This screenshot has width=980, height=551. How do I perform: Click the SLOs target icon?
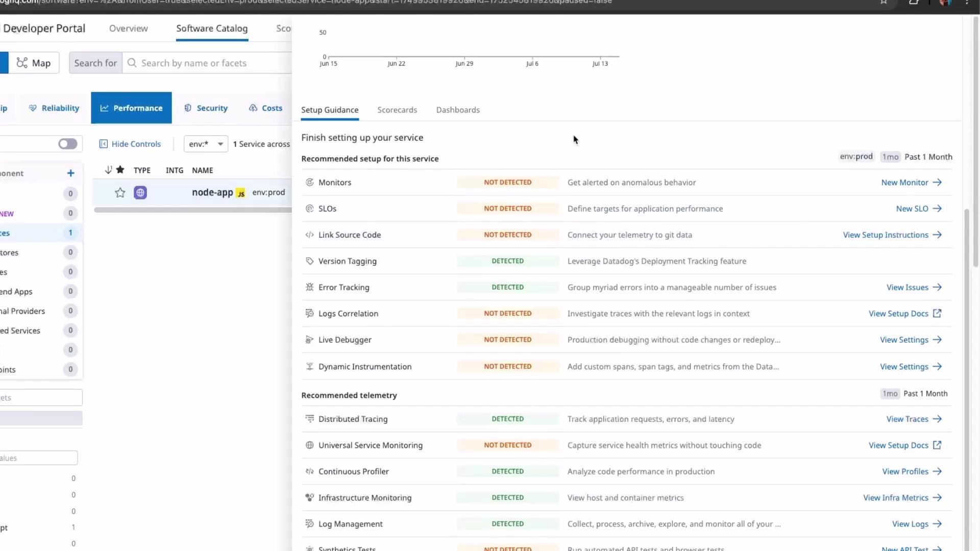(309, 208)
